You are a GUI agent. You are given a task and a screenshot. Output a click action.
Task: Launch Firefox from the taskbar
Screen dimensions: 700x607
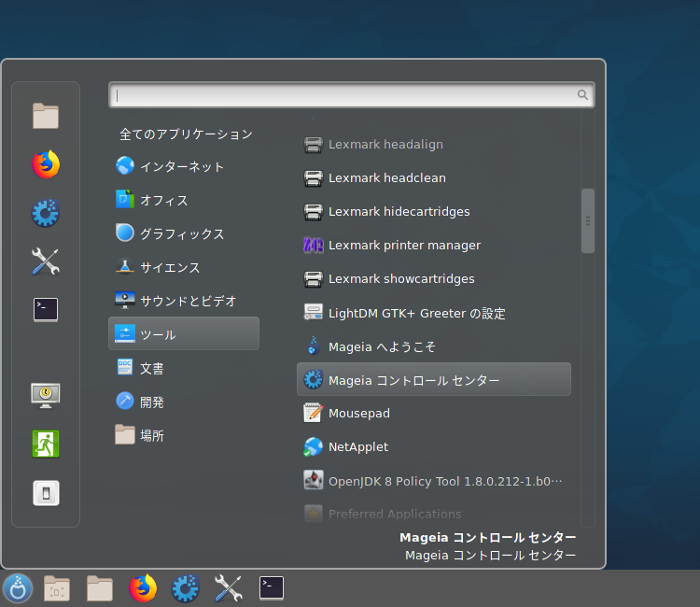pyautogui.click(x=143, y=588)
